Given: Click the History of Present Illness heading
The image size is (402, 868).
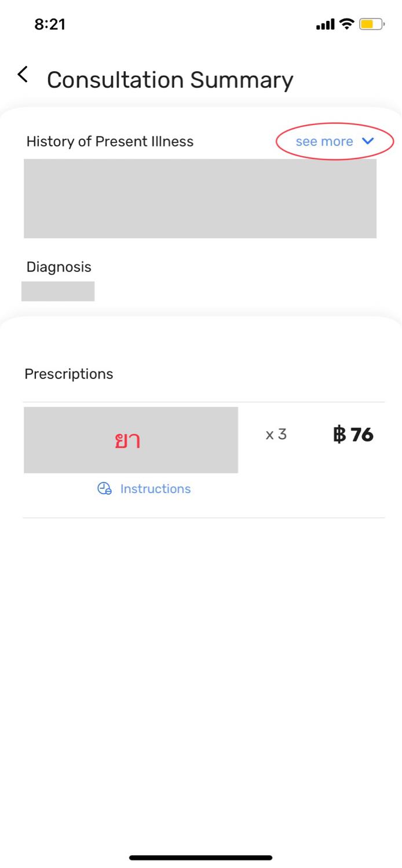Looking at the screenshot, I should tap(110, 141).
